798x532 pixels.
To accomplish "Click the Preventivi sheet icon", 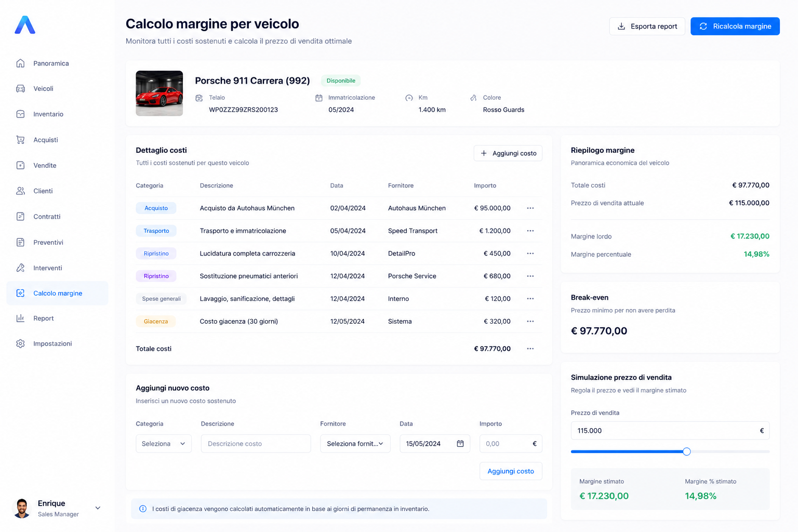I will (20, 242).
